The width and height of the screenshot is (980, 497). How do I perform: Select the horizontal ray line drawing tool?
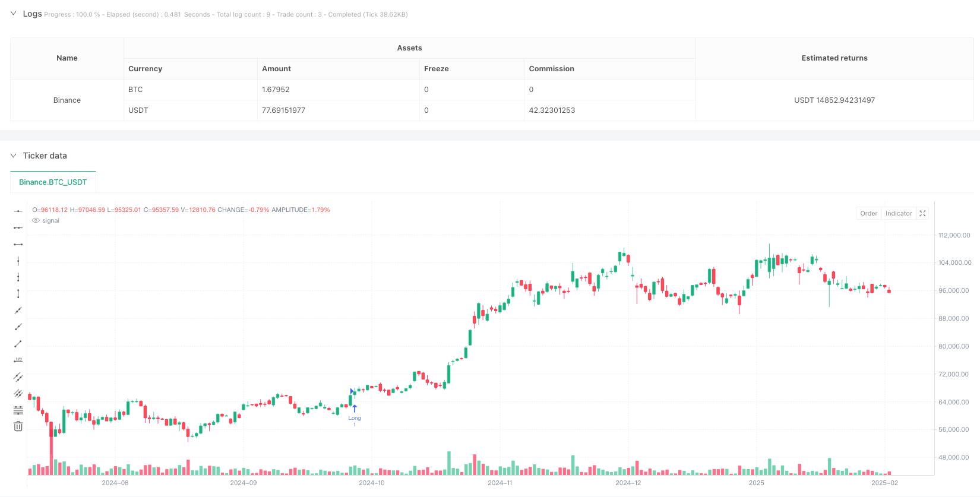(x=18, y=227)
